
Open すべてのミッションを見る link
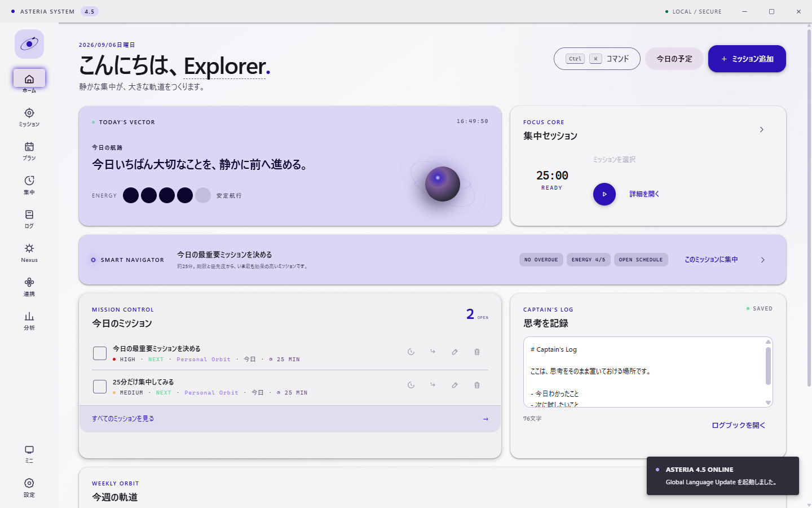(290, 419)
